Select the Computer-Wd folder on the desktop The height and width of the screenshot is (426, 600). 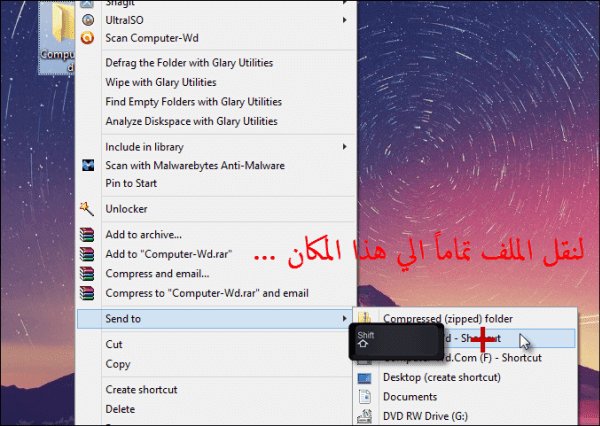click(x=57, y=38)
